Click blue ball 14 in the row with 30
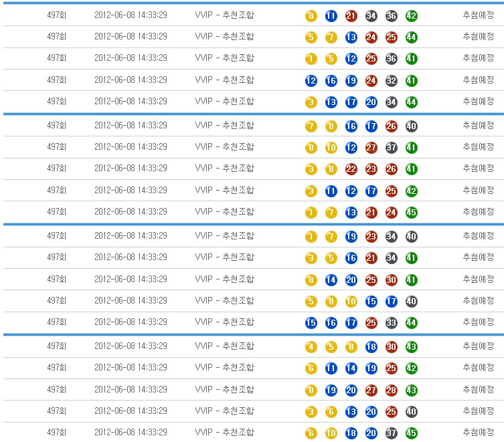Screen dimensions: 504x442 click(331, 280)
